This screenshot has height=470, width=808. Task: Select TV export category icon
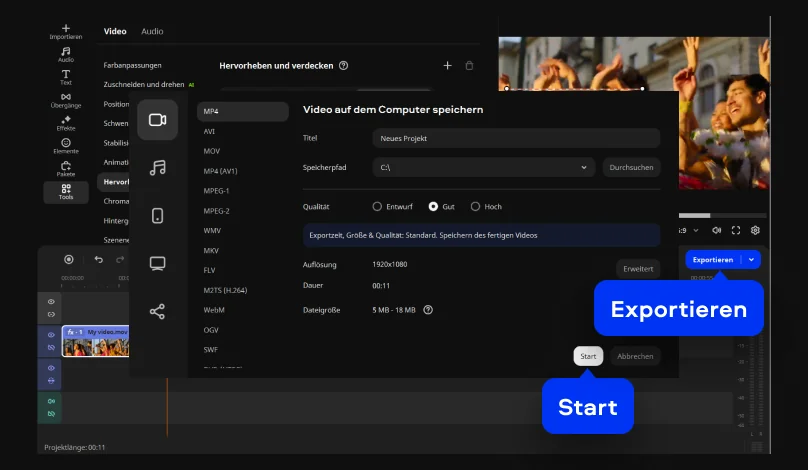tap(157, 263)
